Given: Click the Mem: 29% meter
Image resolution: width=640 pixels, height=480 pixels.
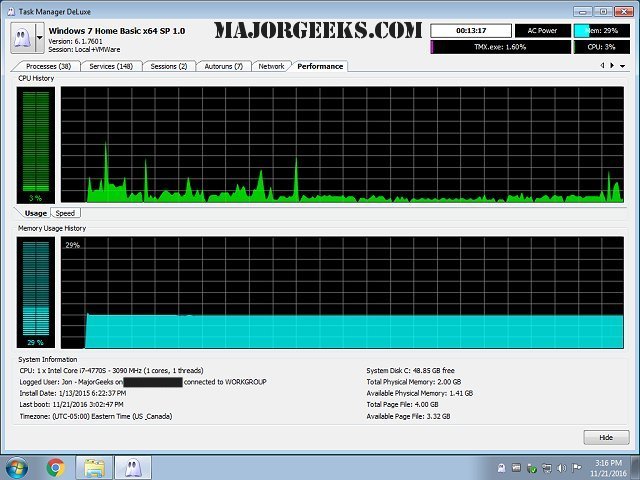Looking at the screenshot, I should pyautogui.click(x=602, y=31).
